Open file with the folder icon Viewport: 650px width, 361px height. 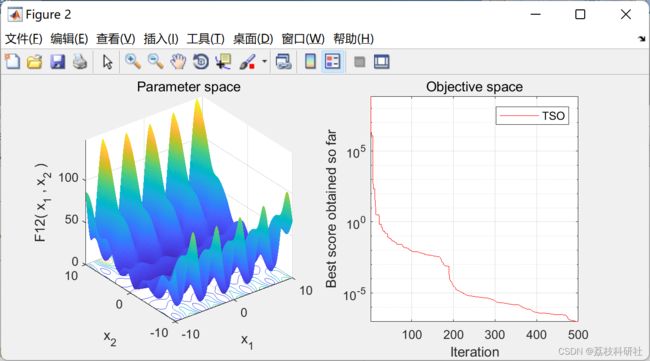34,62
